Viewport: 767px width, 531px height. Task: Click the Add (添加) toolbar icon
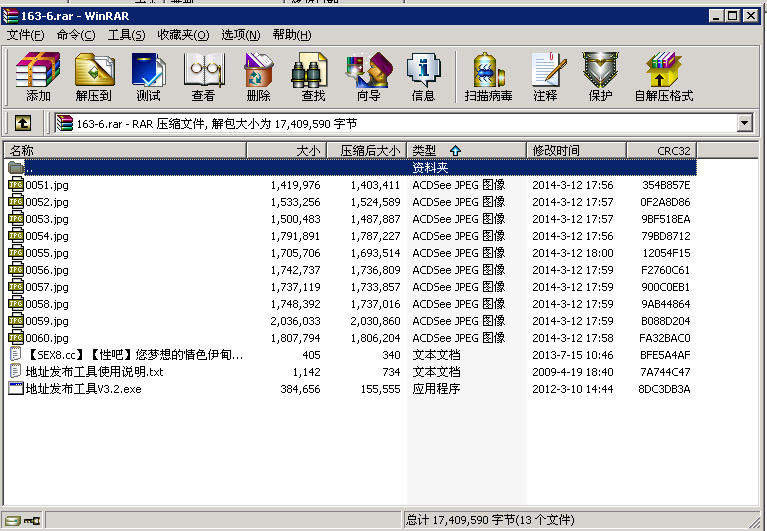point(38,70)
